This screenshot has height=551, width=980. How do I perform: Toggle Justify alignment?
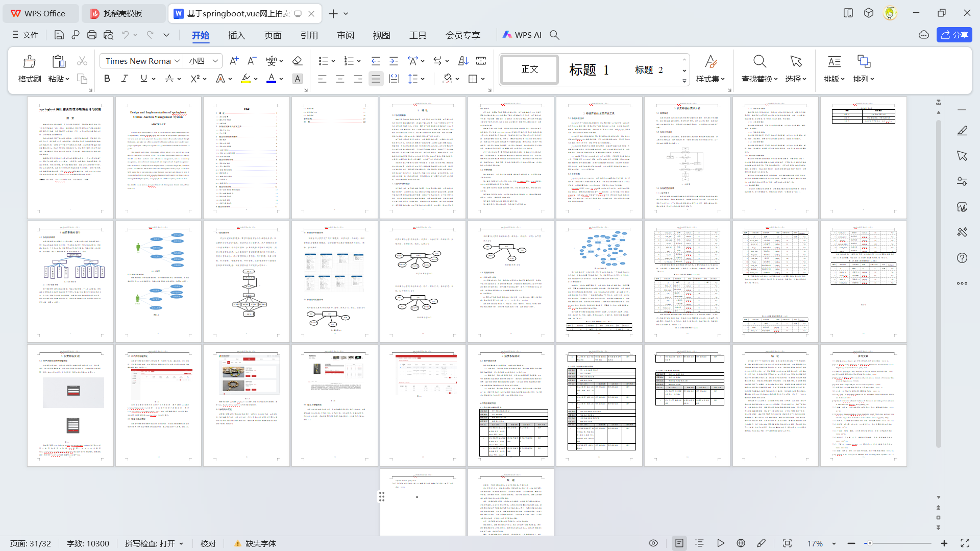pyautogui.click(x=376, y=79)
